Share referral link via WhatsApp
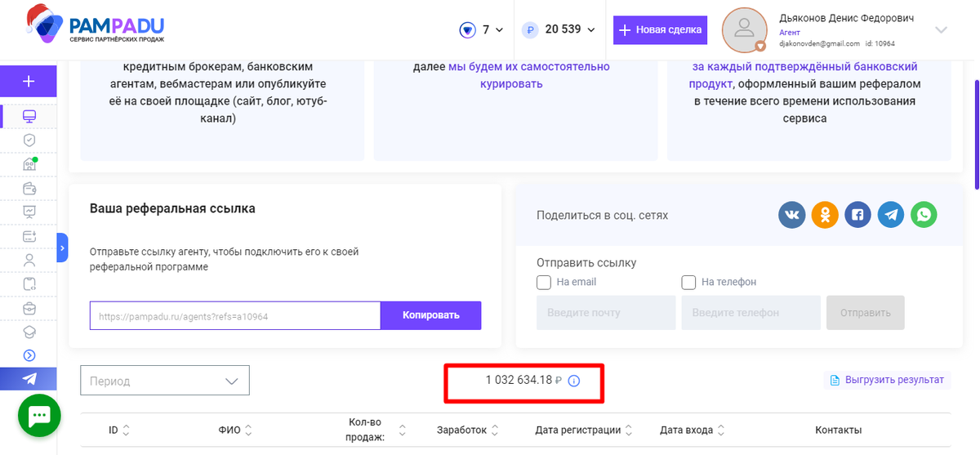 (x=924, y=215)
